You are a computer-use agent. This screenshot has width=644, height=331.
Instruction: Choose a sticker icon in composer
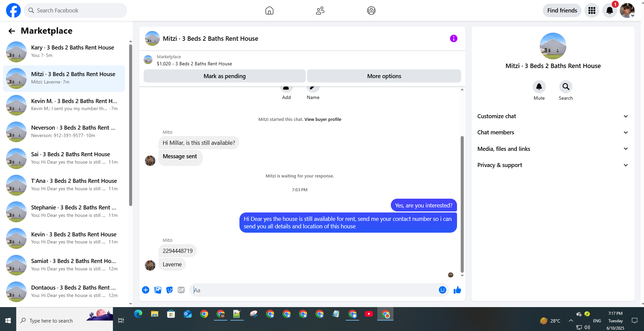[169, 290]
